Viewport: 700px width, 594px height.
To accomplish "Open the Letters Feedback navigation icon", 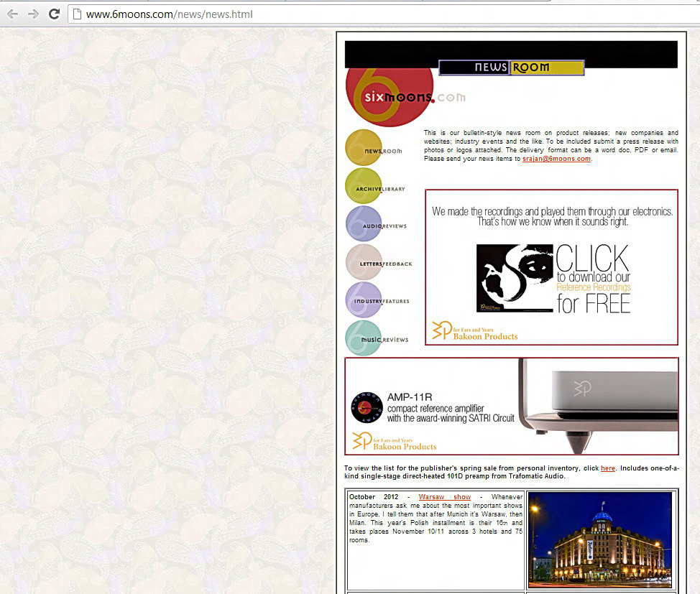I will pyautogui.click(x=364, y=263).
